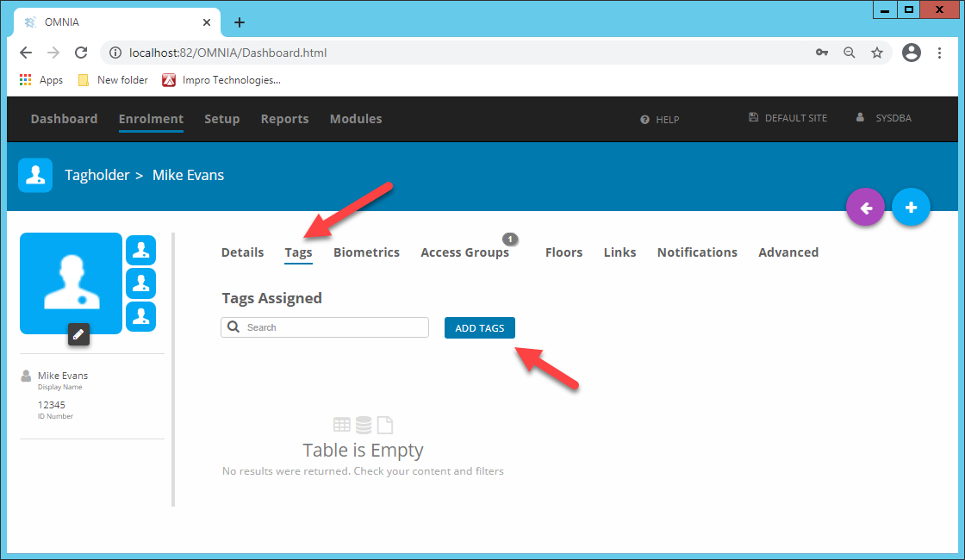Click the Tagholder breadcrumb link
Image resolution: width=965 pixels, height=560 pixels.
(97, 176)
